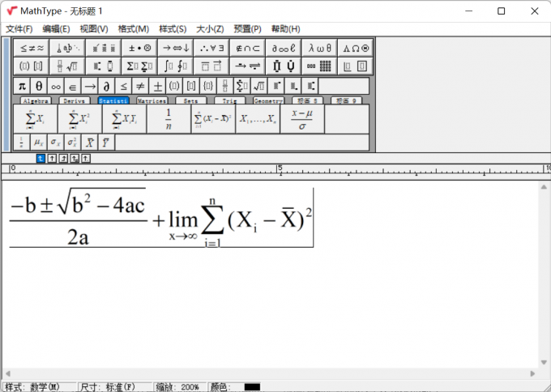This screenshot has width=551, height=392.
Task: Click the black color swatch in status bar
Action: coord(252,387)
